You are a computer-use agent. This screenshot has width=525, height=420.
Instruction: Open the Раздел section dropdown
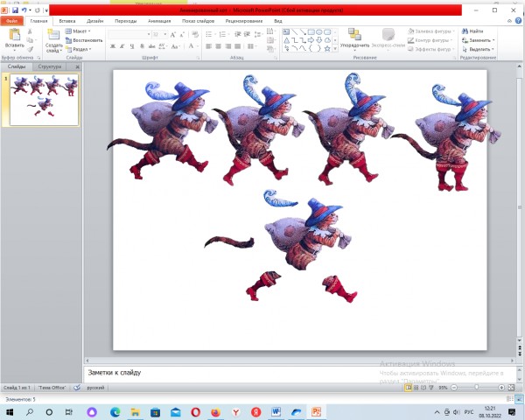pos(79,49)
